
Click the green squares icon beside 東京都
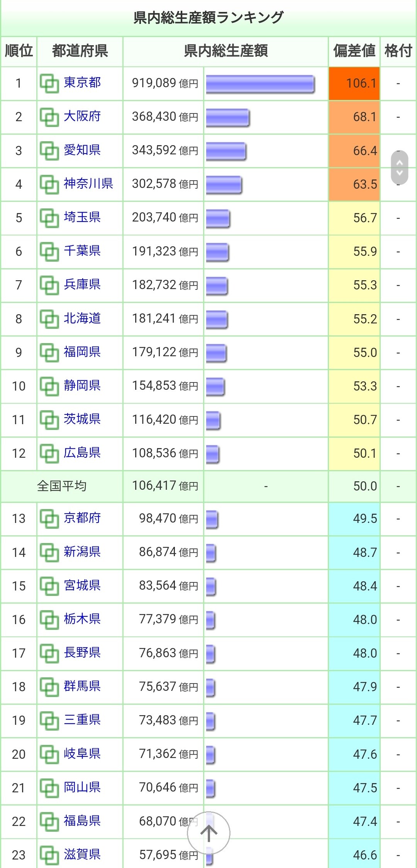tap(49, 83)
